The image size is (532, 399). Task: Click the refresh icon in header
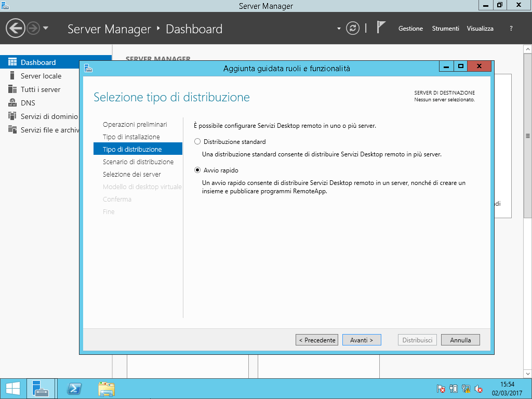[x=353, y=28]
